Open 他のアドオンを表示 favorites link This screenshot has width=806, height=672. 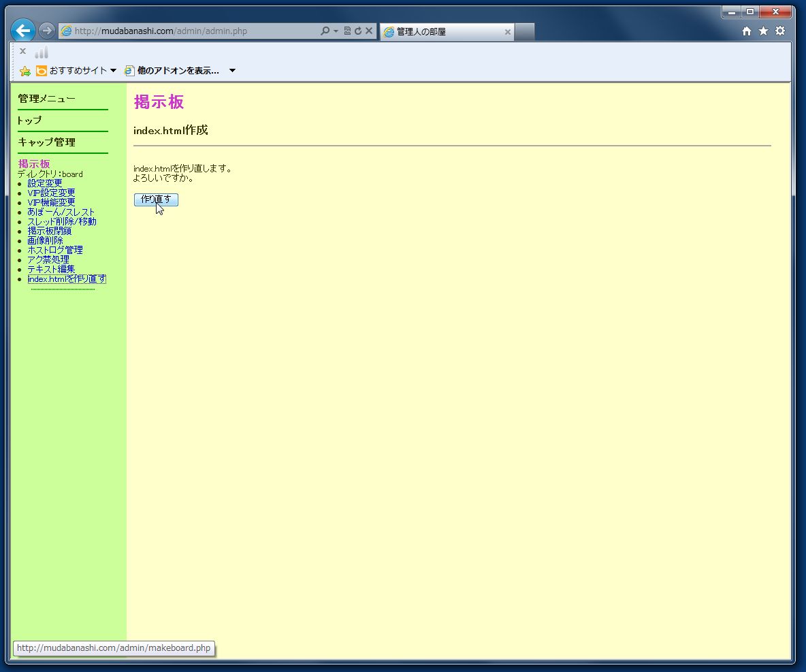[x=172, y=70]
